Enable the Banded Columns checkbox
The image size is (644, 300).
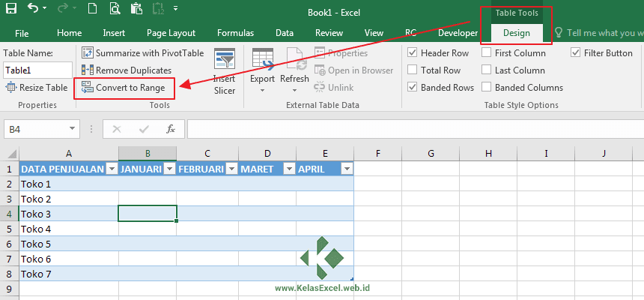pyautogui.click(x=486, y=88)
